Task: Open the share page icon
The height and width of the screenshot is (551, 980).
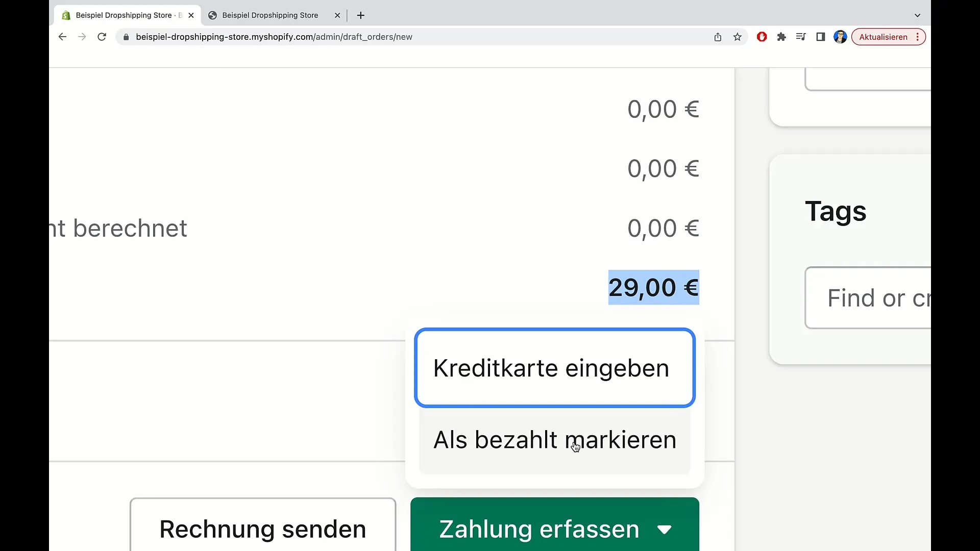Action: pyautogui.click(x=718, y=37)
